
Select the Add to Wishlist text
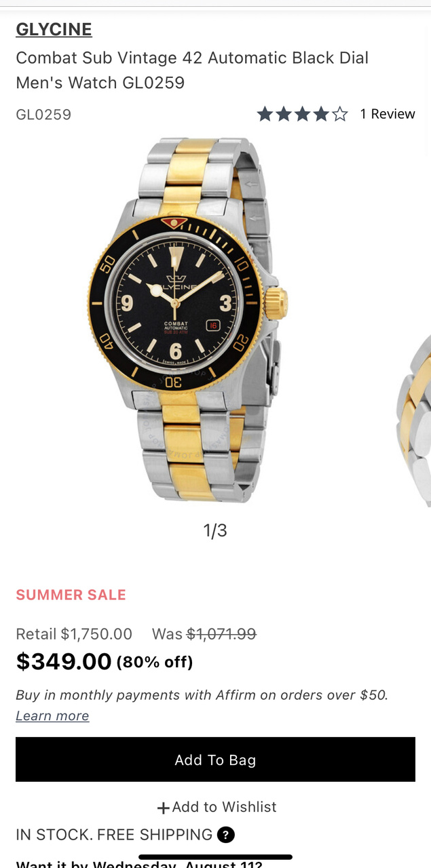pos(224,807)
